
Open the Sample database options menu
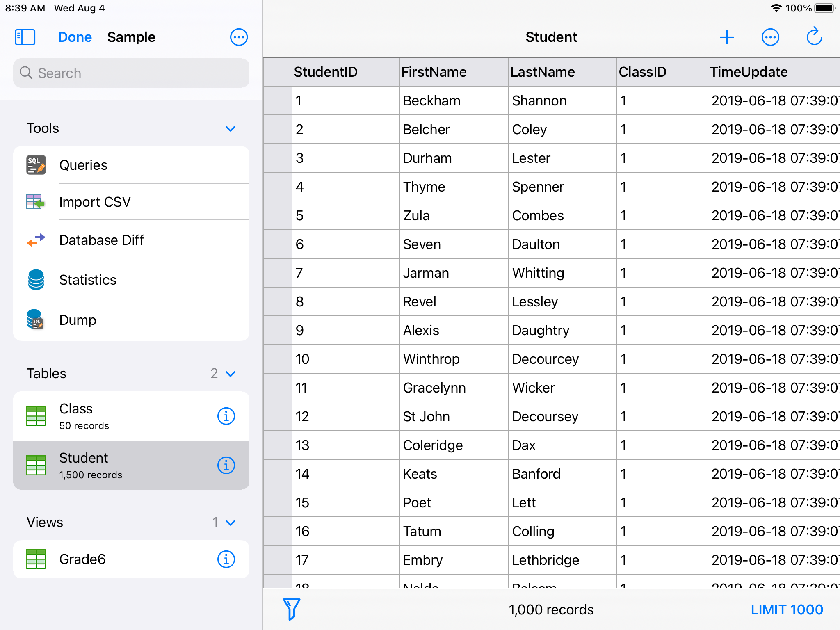coord(239,37)
